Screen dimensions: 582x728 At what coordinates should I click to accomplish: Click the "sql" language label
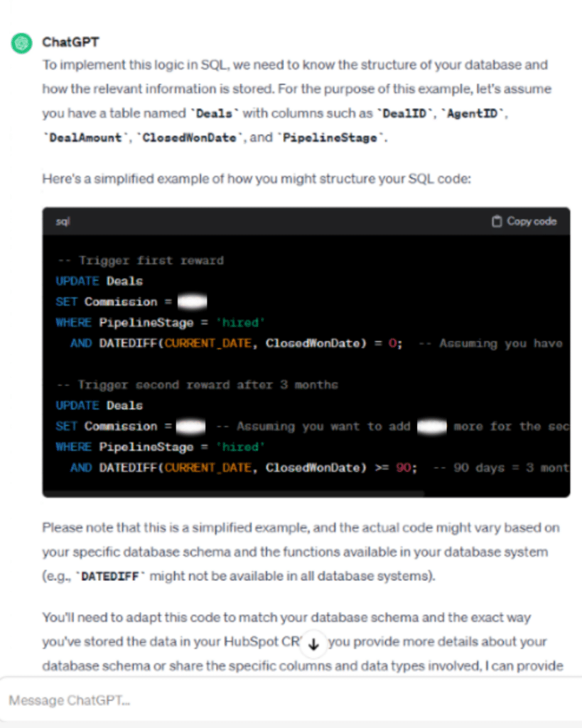click(x=63, y=222)
